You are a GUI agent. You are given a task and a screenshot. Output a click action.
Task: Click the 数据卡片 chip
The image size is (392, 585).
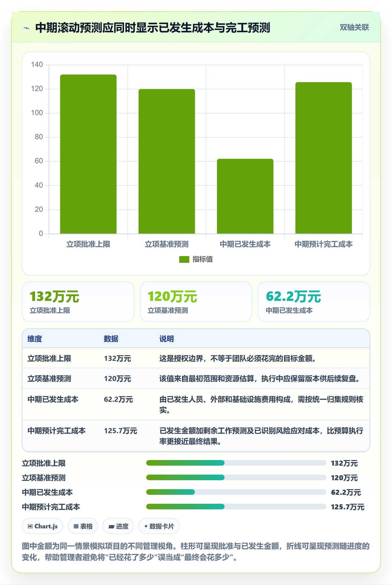[x=159, y=526]
